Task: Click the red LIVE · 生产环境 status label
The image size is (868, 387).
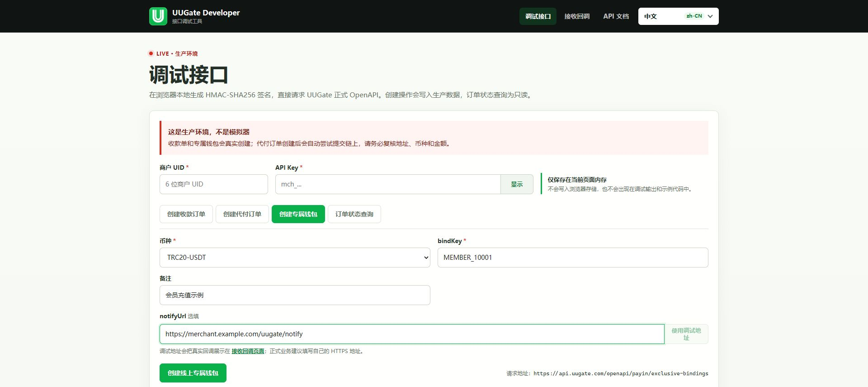Action: point(173,53)
